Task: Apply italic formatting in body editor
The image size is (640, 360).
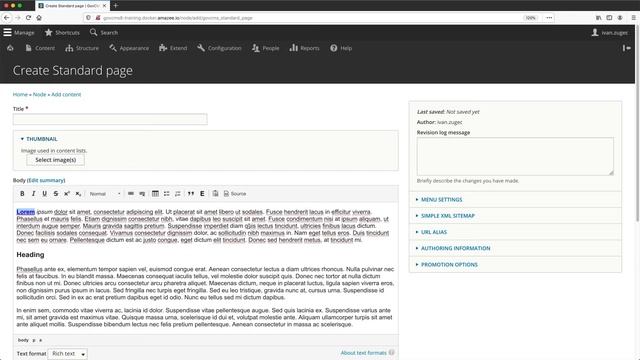Action: [x=33, y=193]
